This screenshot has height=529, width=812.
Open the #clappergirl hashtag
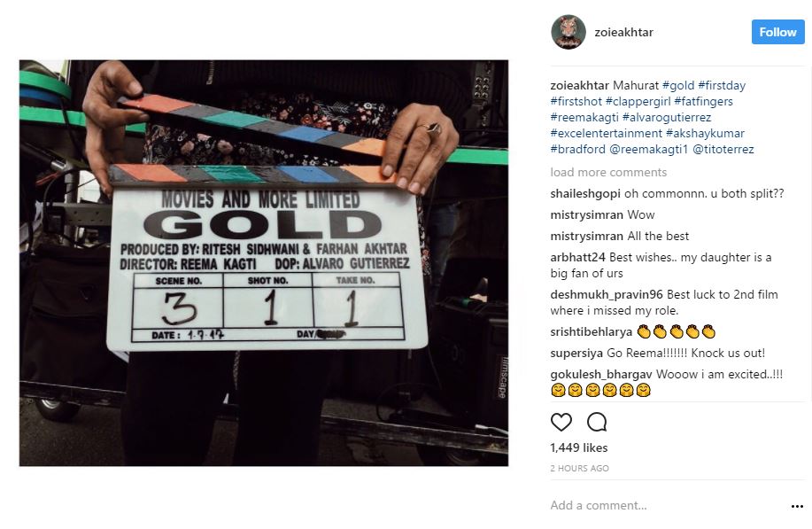point(638,102)
